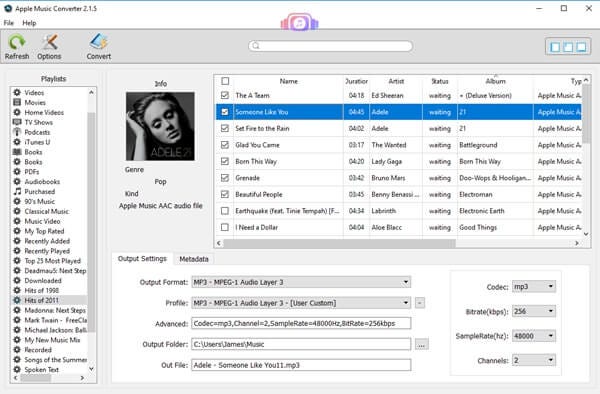The image size is (600, 394).
Task: Click the Hits of 2011 gear icon
Action: coord(17,300)
